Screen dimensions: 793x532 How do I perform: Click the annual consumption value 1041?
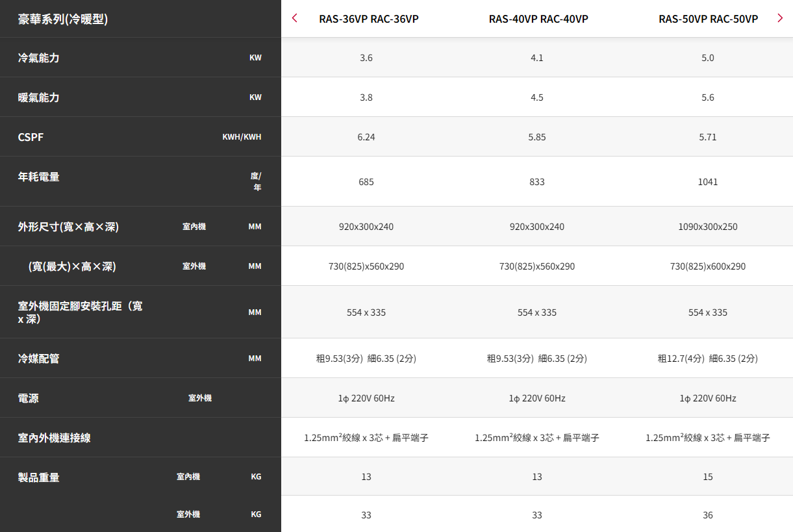(x=708, y=182)
